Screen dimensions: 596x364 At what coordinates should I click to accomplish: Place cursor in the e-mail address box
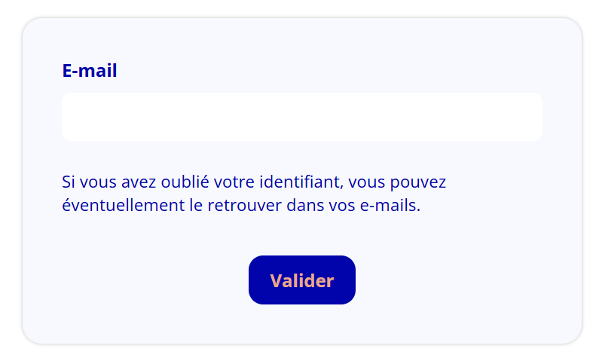[x=301, y=117]
